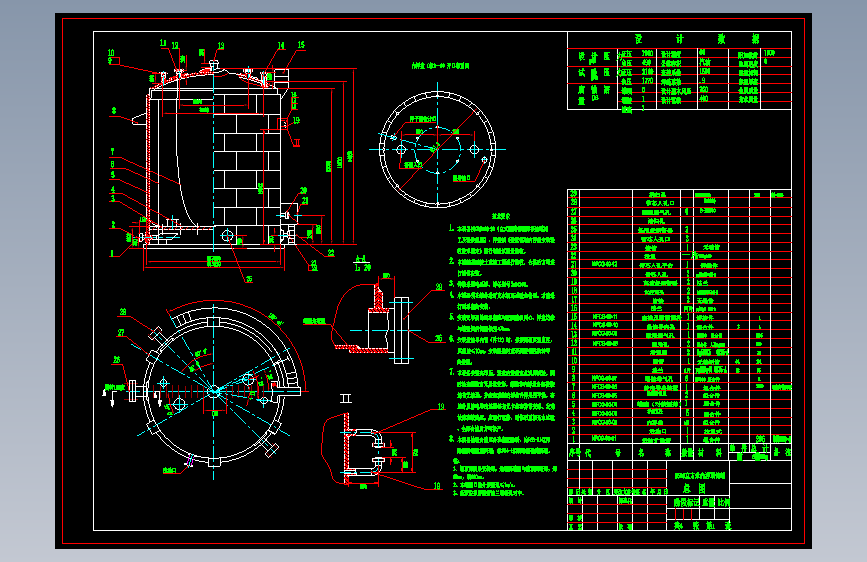Select balloon number 7 on elevation view
Viewport: 867px width, 562px height.
113,151
